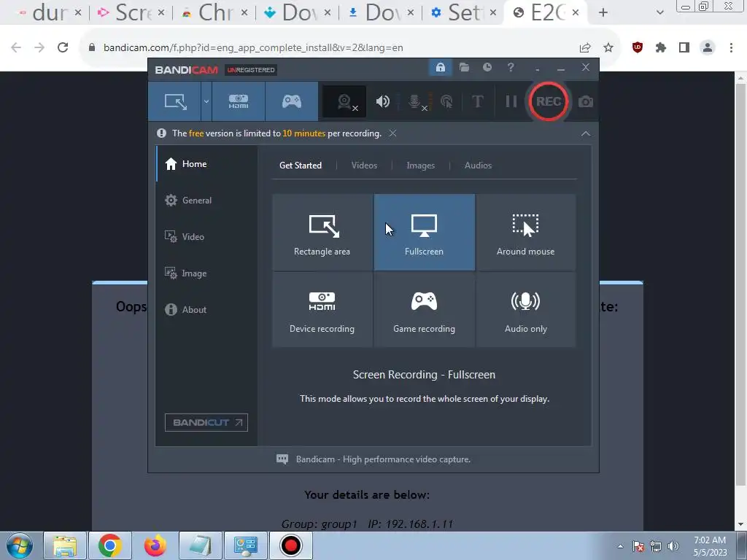Click the Bandicam message bubble icon
This screenshot has width=747, height=560.
282,459
